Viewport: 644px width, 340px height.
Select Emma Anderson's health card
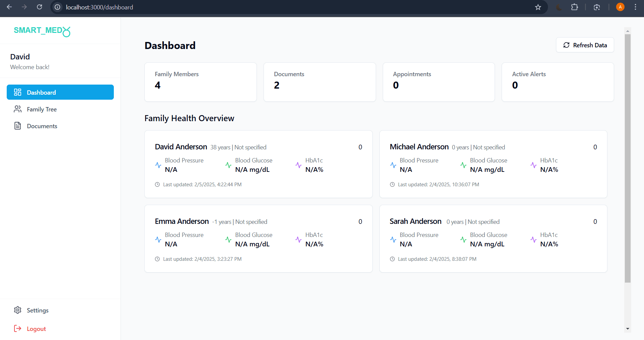tap(258, 239)
